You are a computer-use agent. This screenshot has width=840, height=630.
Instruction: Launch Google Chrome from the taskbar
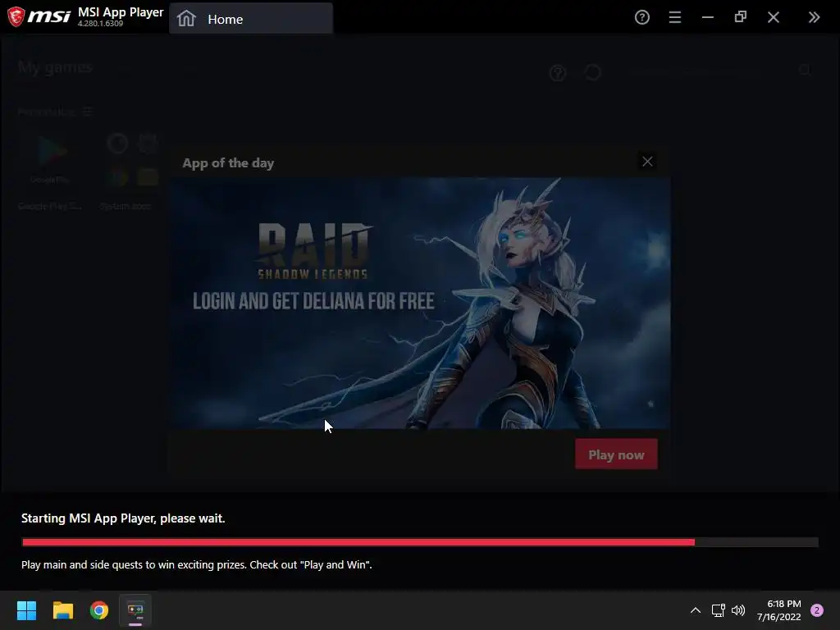99,610
